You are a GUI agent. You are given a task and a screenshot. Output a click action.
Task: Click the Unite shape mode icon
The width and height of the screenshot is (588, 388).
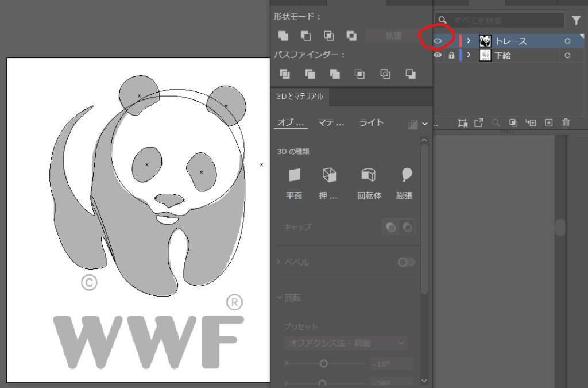(283, 36)
